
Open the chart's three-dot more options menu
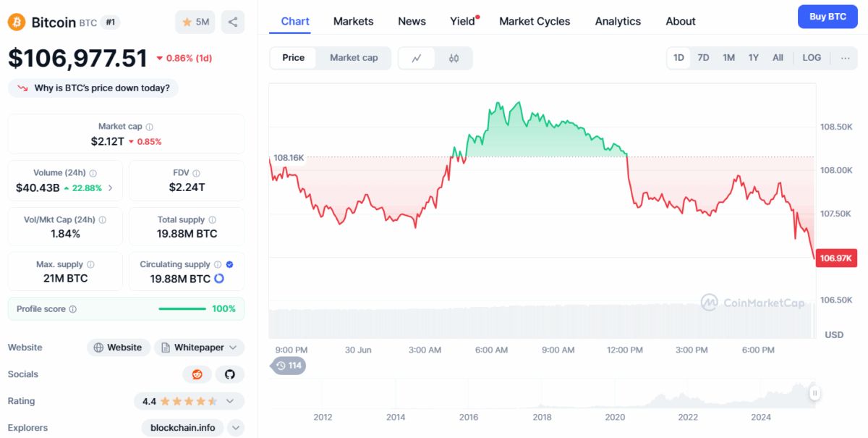point(845,58)
